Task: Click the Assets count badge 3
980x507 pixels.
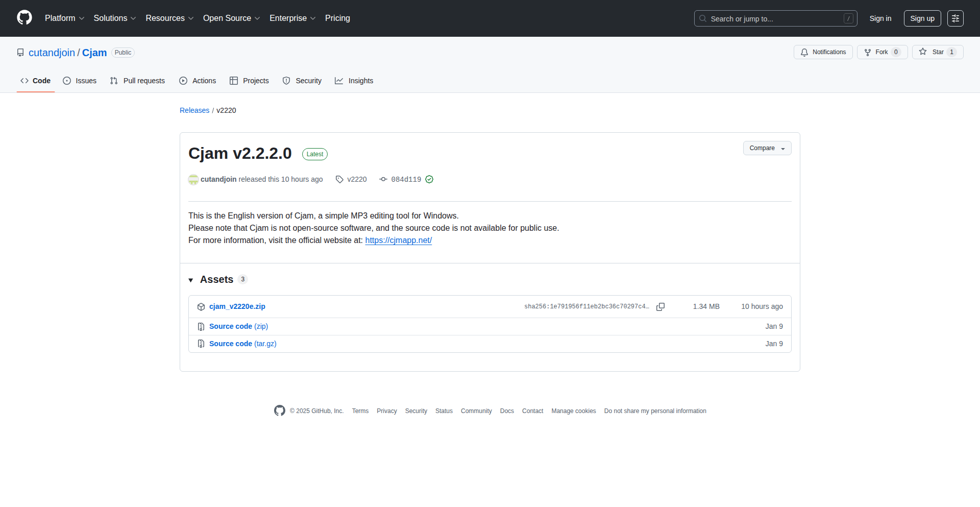Action: [243, 279]
